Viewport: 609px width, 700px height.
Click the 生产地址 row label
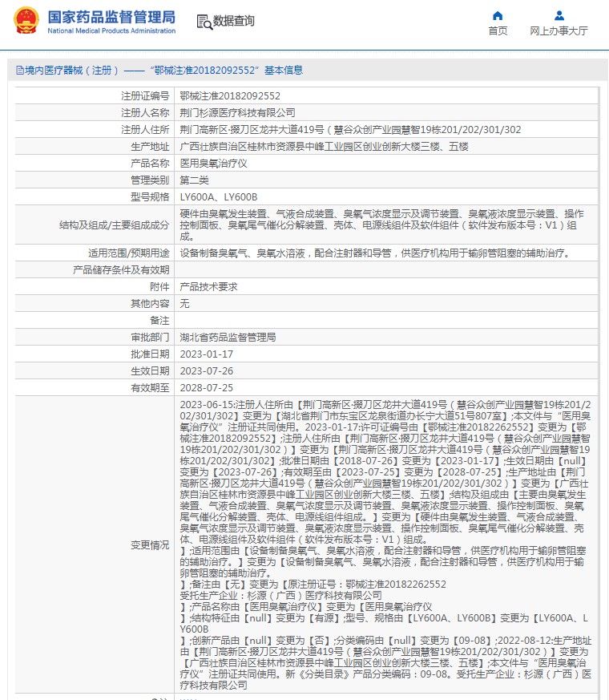click(x=150, y=147)
